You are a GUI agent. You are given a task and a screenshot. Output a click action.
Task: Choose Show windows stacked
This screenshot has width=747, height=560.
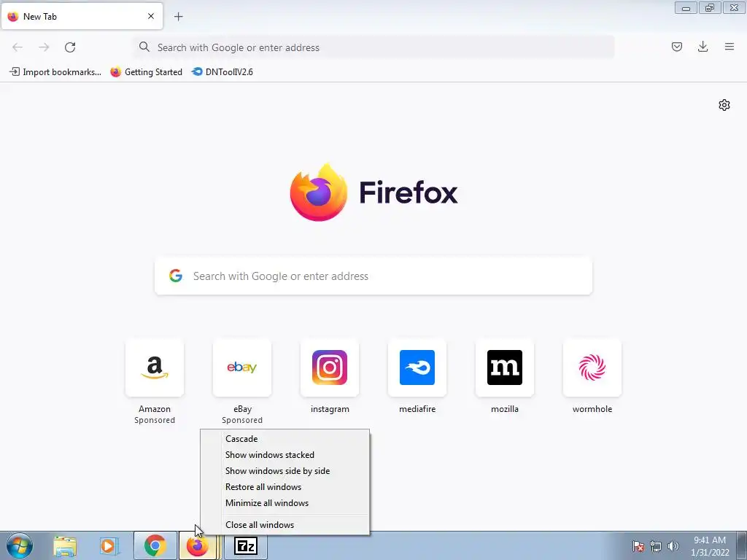(x=285, y=455)
